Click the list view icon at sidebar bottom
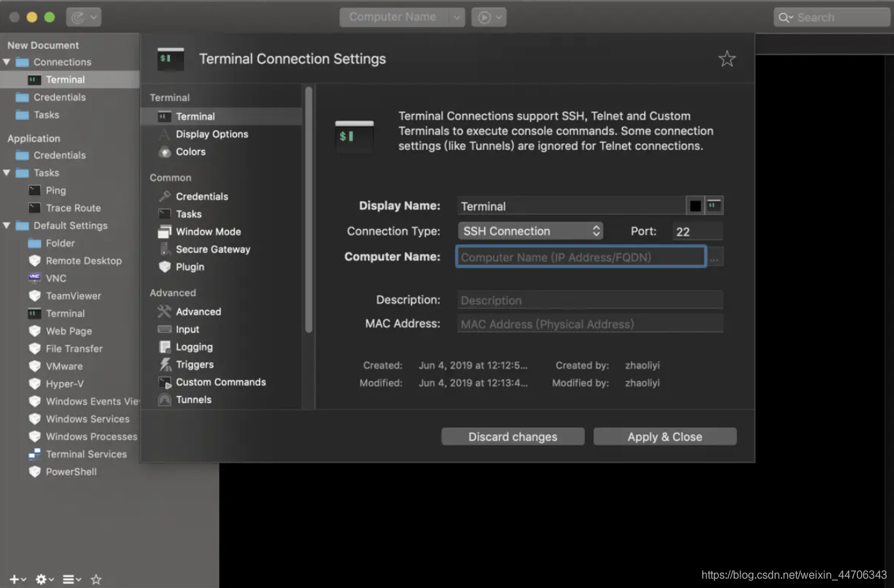 point(72,580)
